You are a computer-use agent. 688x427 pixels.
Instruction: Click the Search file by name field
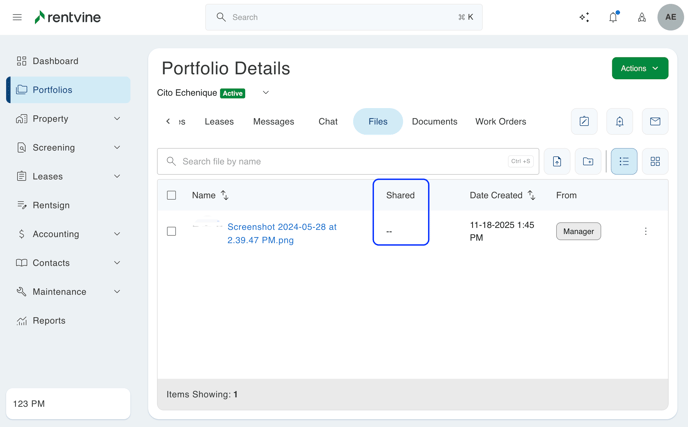340,161
